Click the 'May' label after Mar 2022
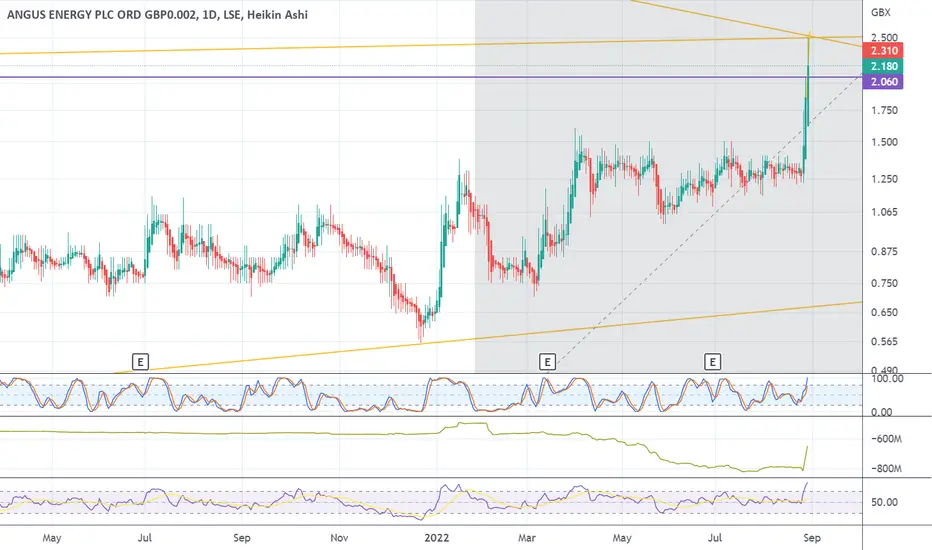The height and width of the screenshot is (550, 932). pos(622,538)
